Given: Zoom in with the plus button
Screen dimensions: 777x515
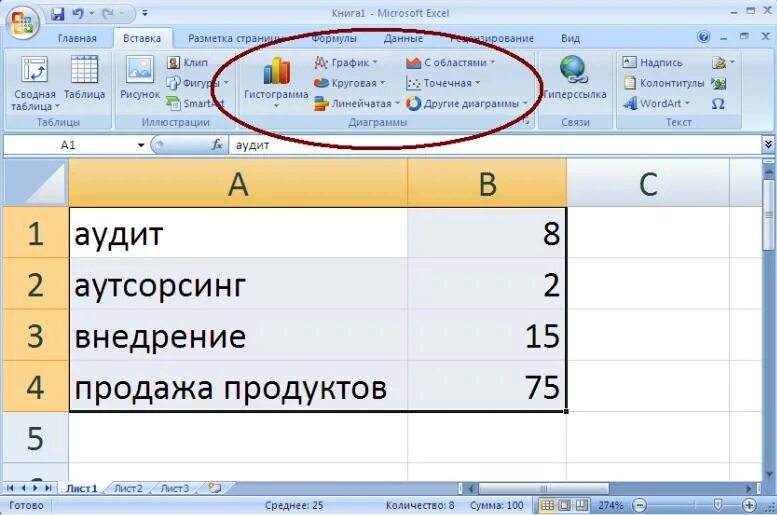Looking at the screenshot, I should (749, 506).
